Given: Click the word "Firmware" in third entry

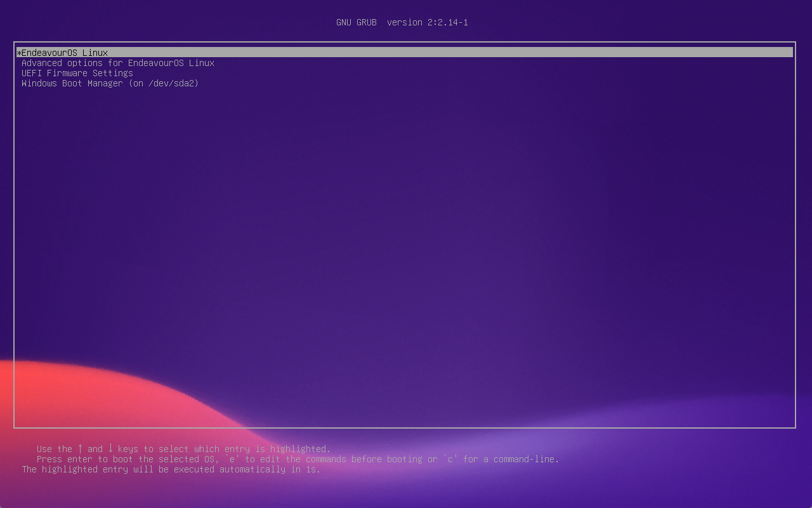Looking at the screenshot, I should click(67, 73).
